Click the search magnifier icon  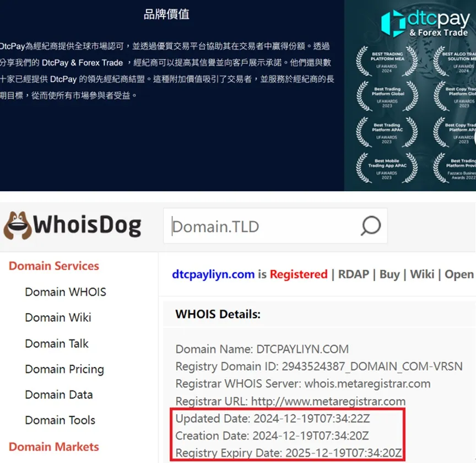[x=371, y=226]
